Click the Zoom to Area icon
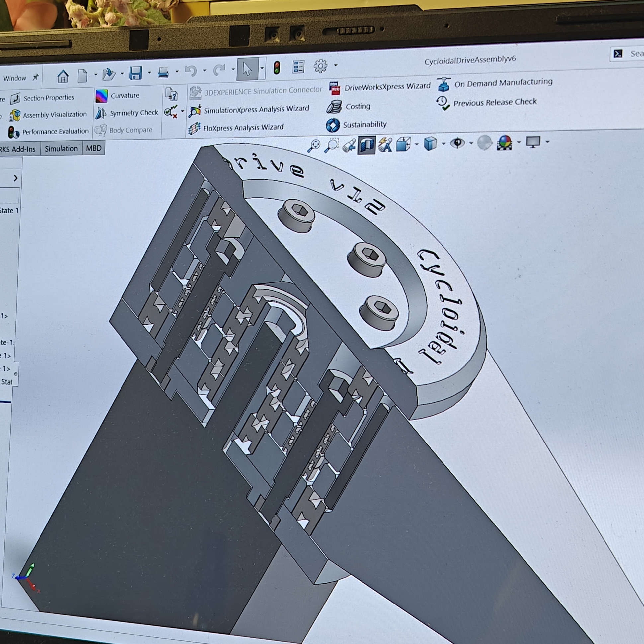The height and width of the screenshot is (644, 644). 332,145
